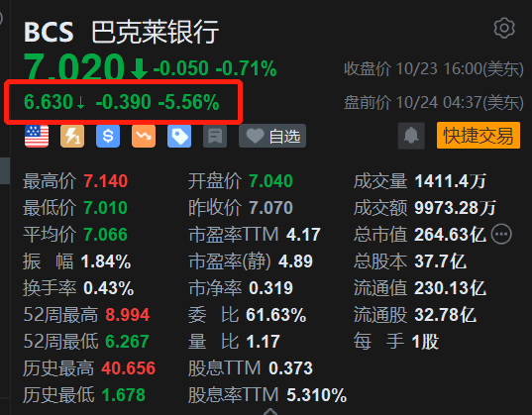The width and height of the screenshot is (532, 415).
Task: Click 盘前价 10/24 04:37 timestamp
Action: [434, 102]
